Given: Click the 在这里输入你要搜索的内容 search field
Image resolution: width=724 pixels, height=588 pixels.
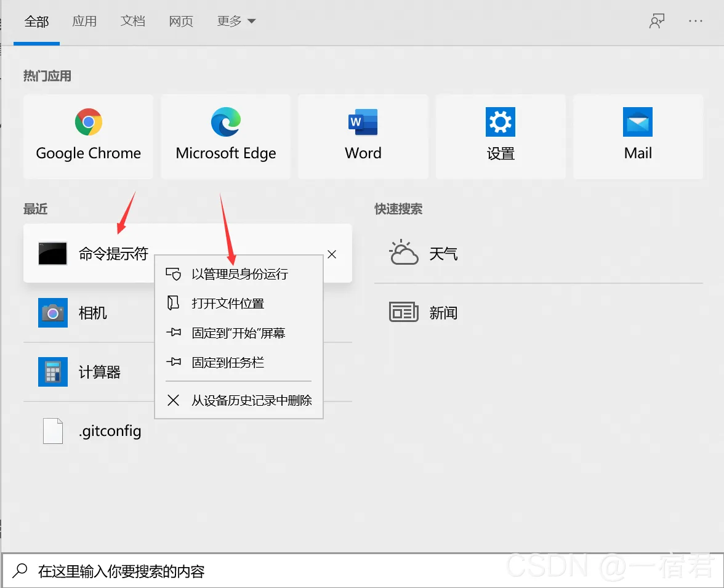Looking at the screenshot, I should click(362, 571).
